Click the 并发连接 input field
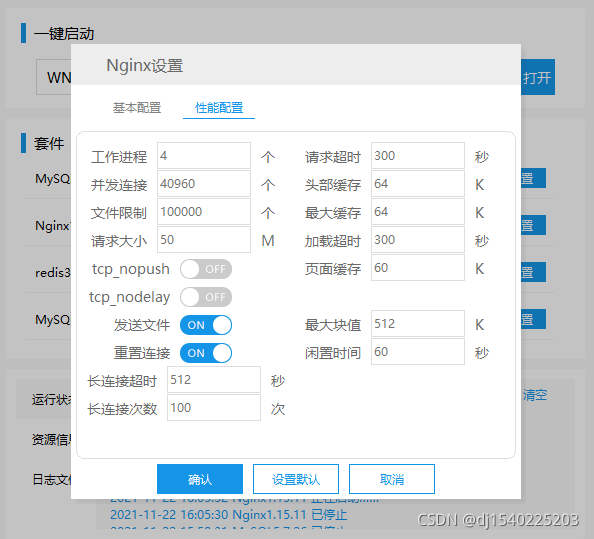Screen dimensions: 594x539 click(204, 184)
